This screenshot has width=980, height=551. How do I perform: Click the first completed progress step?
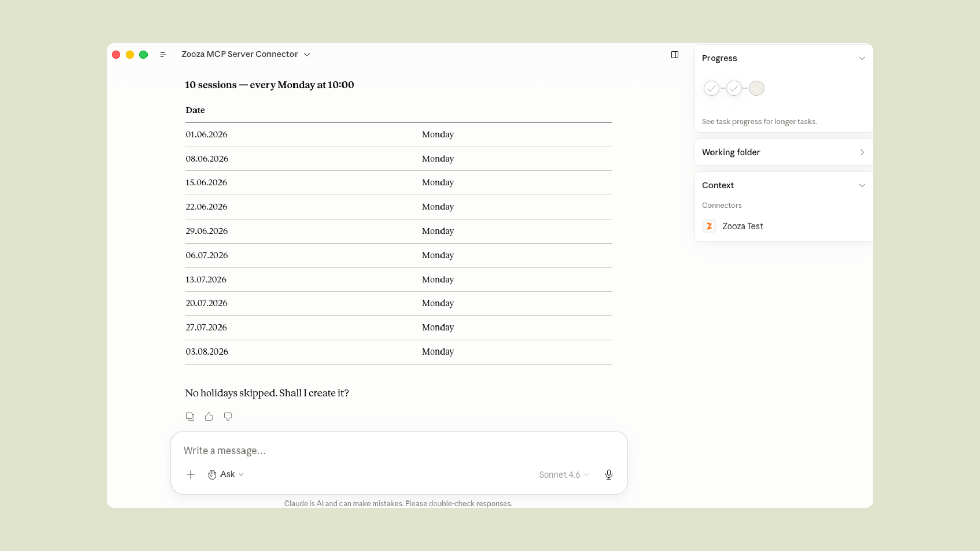point(712,88)
